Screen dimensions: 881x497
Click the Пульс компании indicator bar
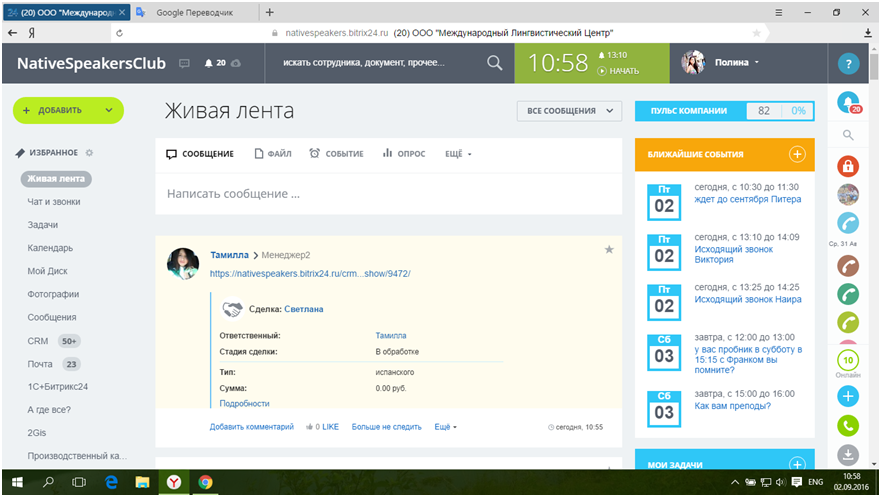tap(724, 111)
